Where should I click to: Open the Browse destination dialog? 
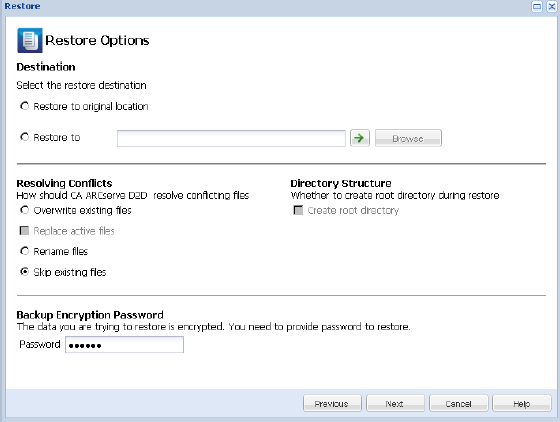408,138
